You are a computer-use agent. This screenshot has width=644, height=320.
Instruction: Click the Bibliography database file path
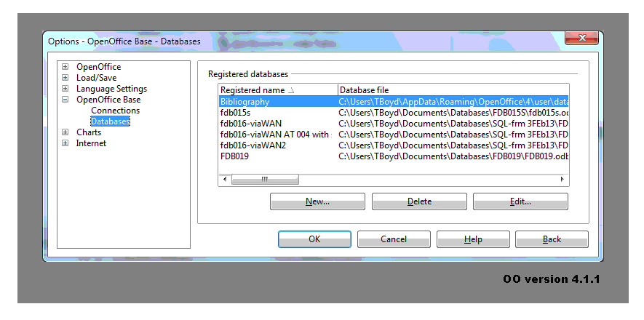453,102
